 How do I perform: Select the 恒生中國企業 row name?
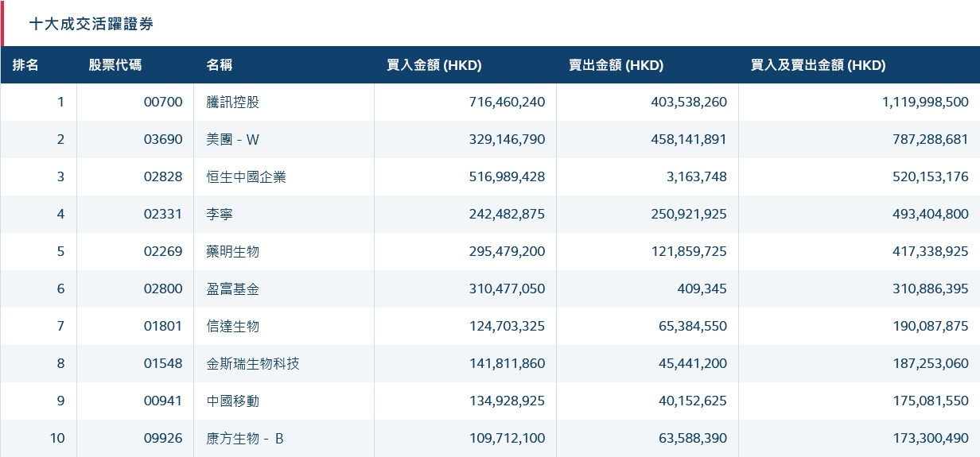[246, 177]
